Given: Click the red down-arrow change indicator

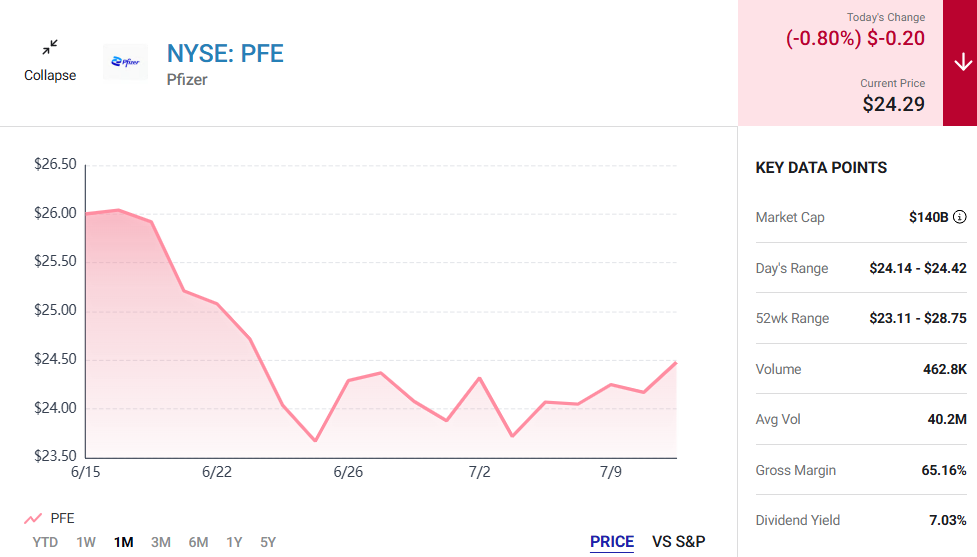Looking at the screenshot, I should click(963, 62).
